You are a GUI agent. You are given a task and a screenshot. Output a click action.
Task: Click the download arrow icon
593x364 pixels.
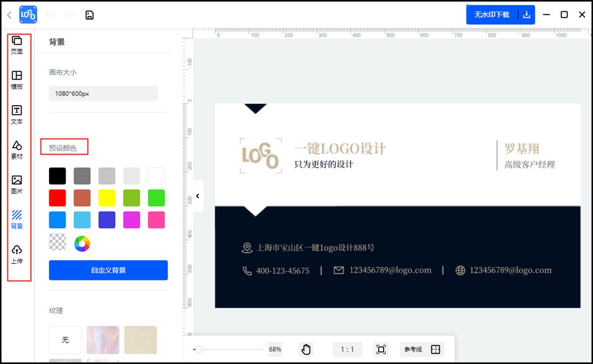coord(526,15)
